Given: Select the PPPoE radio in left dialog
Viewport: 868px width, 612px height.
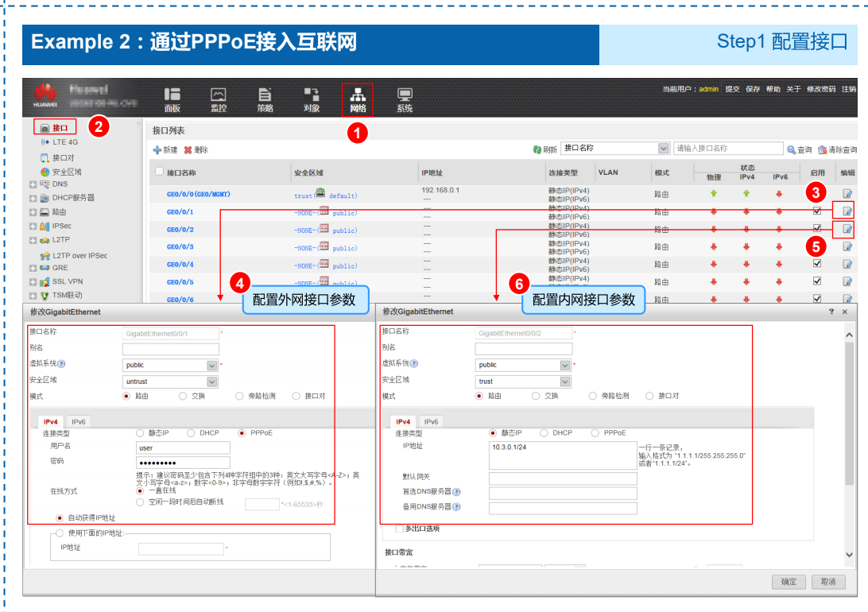Looking at the screenshot, I should coord(243,433).
